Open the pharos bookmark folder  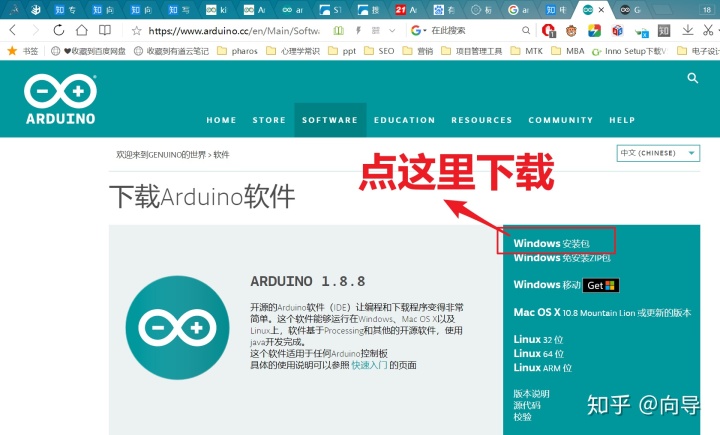click(237, 51)
